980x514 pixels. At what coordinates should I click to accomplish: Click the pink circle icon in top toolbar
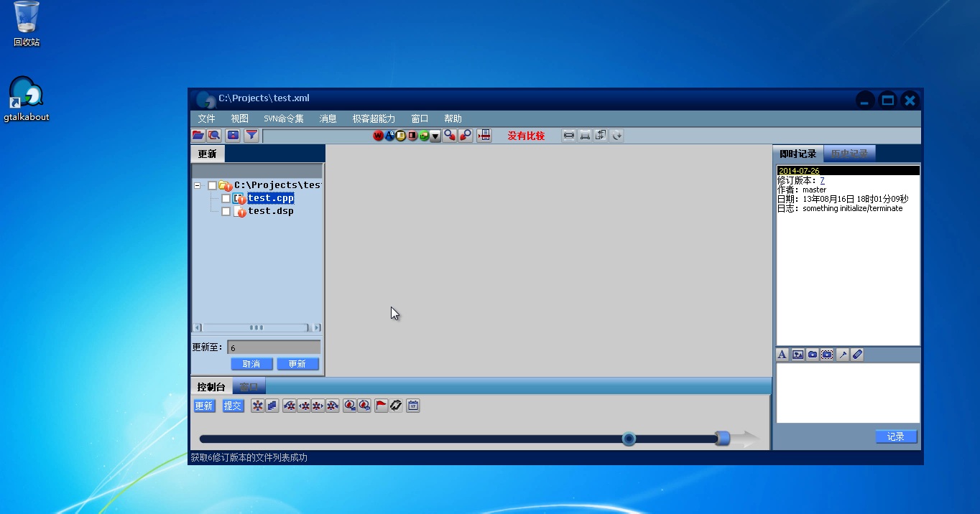click(x=413, y=136)
